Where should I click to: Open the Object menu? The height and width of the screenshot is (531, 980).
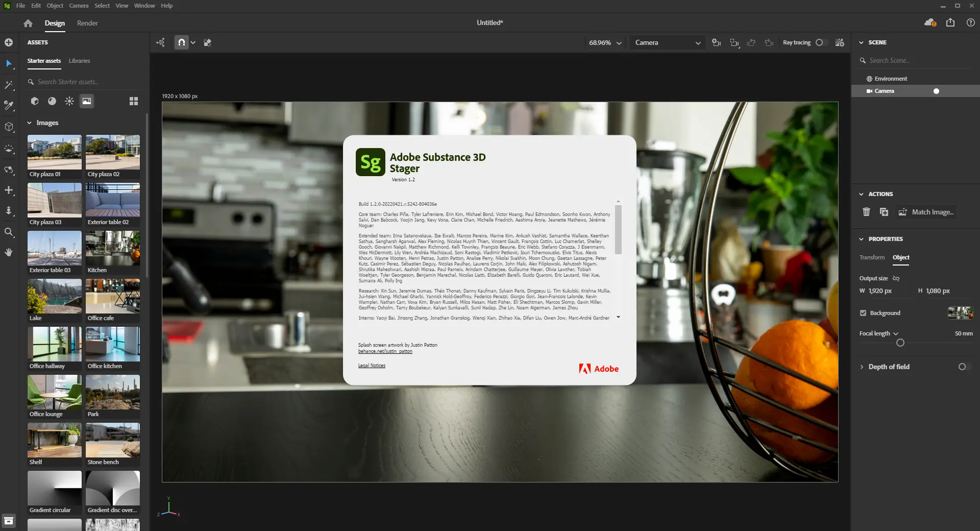click(x=55, y=6)
